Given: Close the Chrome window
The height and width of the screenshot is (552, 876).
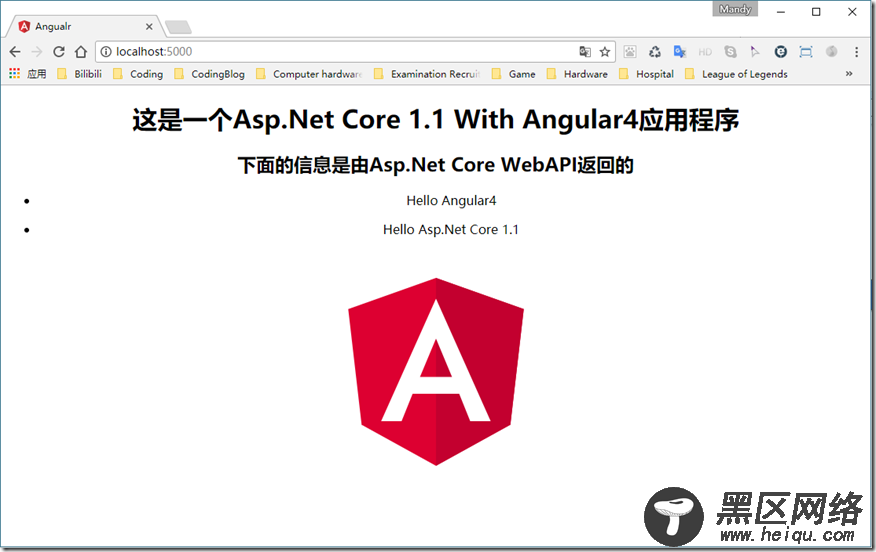Looking at the screenshot, I should pyautogui.click(x=852, y=12).
